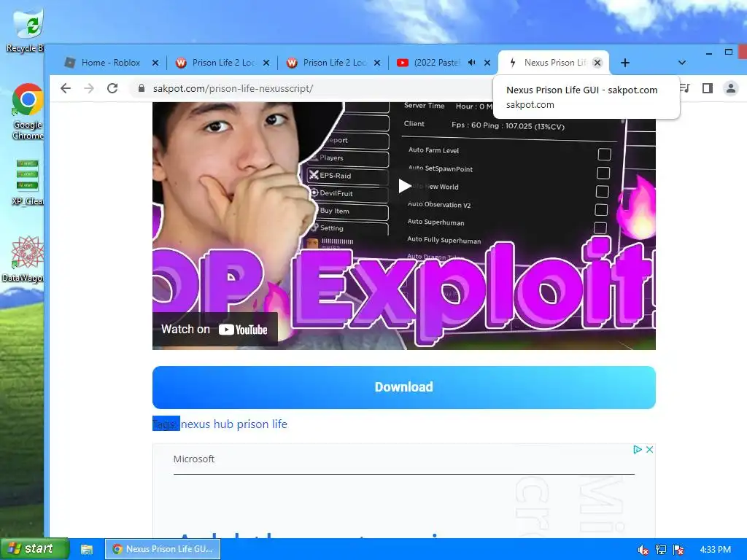Expand the tab search chevron
This screenshot has height=560, width=747.
tap(682, 63)
